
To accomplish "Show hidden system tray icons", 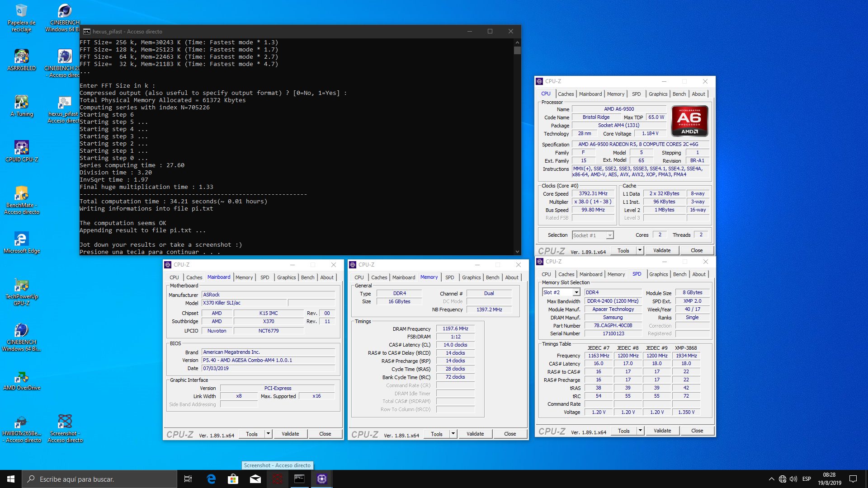I will [771, 479].
